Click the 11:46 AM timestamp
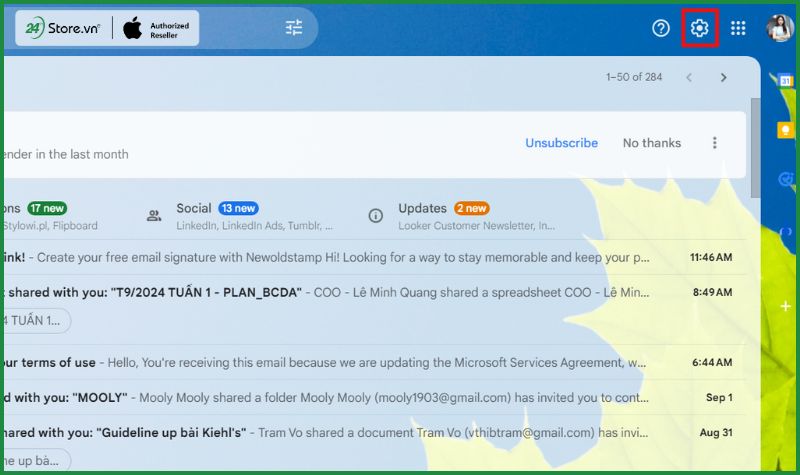This screenshot has width=800, height=475. 711,257
